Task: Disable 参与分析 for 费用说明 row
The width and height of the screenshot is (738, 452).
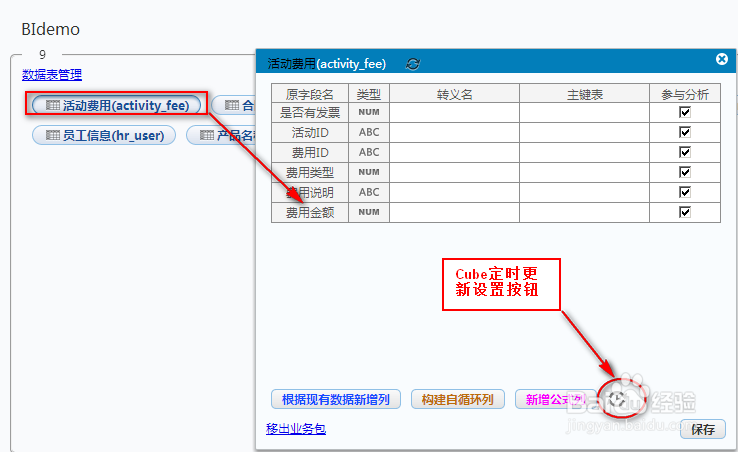Action: 685,192
